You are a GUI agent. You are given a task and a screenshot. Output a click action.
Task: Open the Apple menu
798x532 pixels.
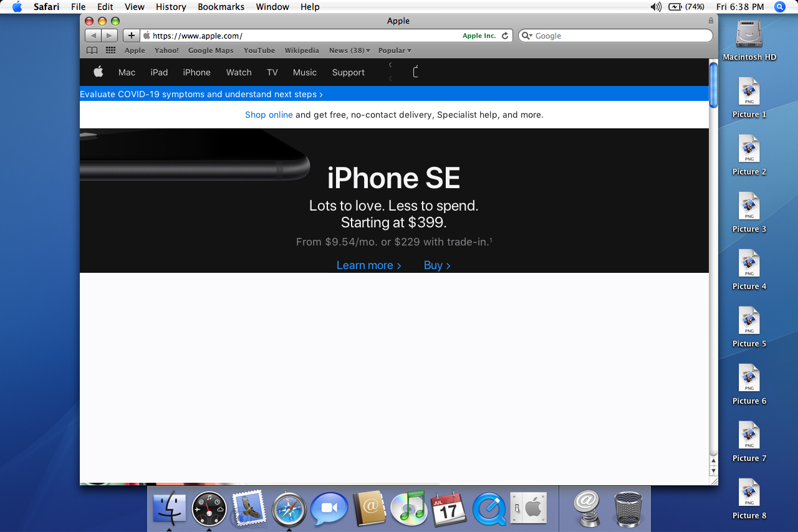coord(17,7)
